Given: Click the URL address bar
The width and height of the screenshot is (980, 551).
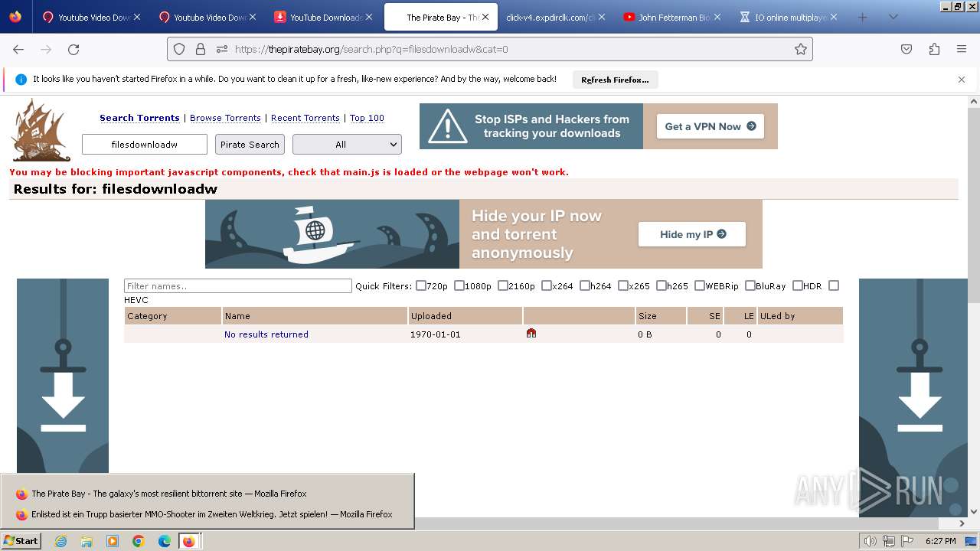Looking at the screenshot, I should tap(490, 49).
